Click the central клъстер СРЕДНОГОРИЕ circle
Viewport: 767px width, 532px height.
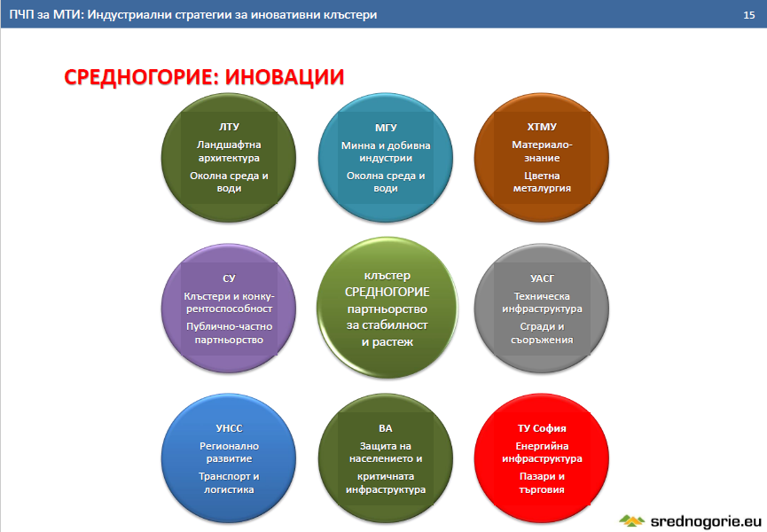click(x=387, y=308)
